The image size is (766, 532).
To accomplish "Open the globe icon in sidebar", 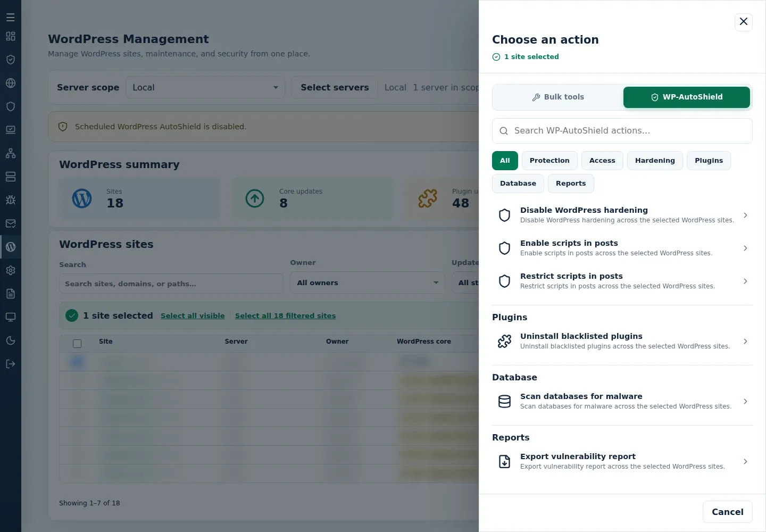I will [11, 83].
